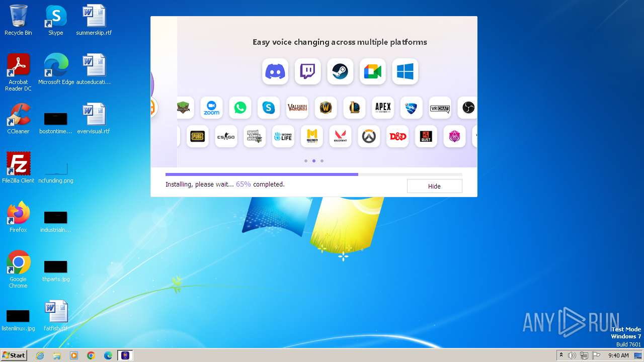Open the volume speaker tray icon
Viewport: 644px width, 362px height.
(x=572, y=355)
